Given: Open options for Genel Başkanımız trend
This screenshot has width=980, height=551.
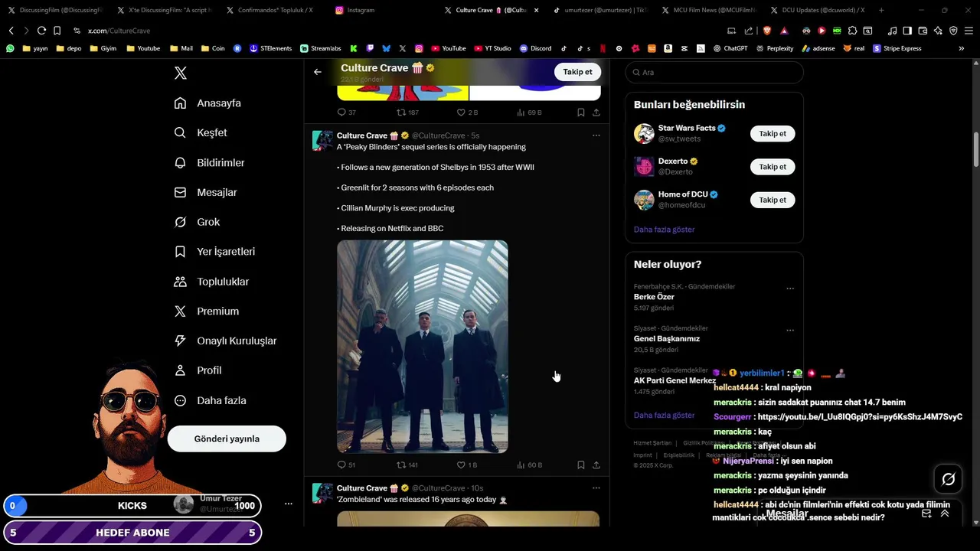Looking at the screenshot, I should point(790,331).
